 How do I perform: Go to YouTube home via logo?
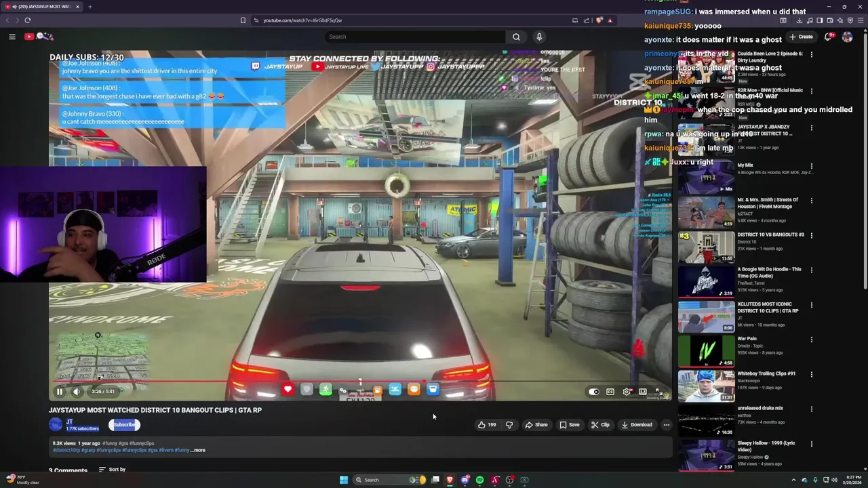click(x=39, y=37)
